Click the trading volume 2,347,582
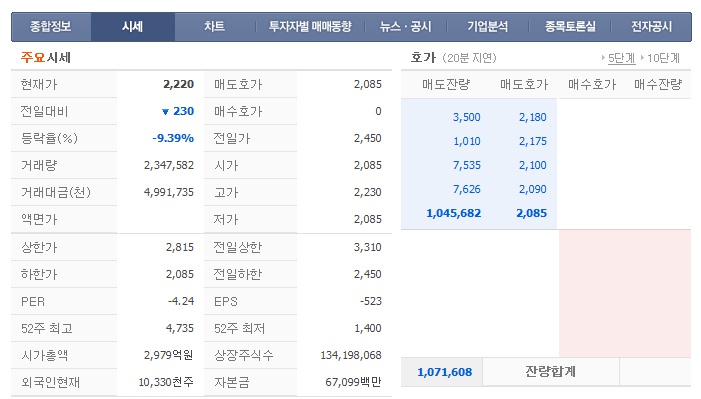This screenshot has height=399, width=701. 169,165
